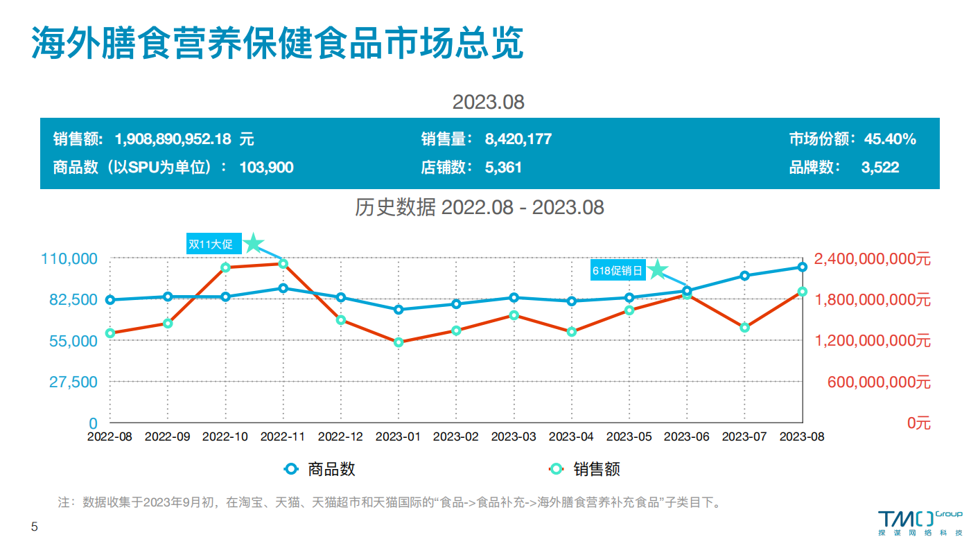This screenshot has height=548, width=980.
Task: Click the 销售额 peak point at 2022-11
Action: [x=283, y=264]
